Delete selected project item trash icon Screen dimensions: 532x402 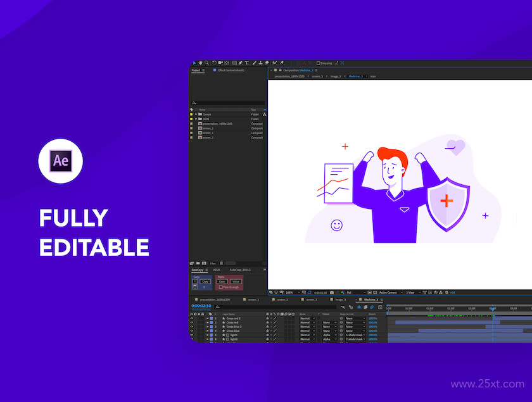coord(221,263)
